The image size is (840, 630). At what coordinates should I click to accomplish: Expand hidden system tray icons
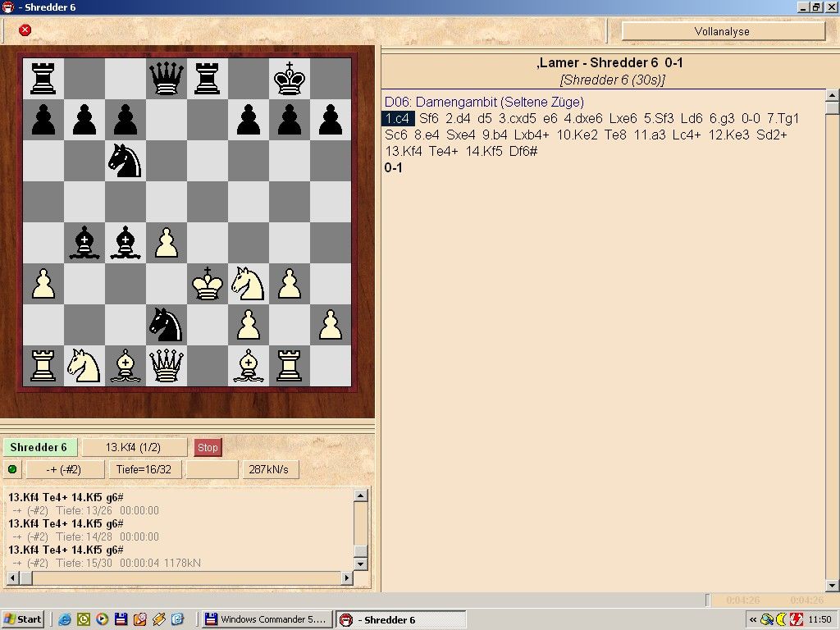tap(752, 619)
